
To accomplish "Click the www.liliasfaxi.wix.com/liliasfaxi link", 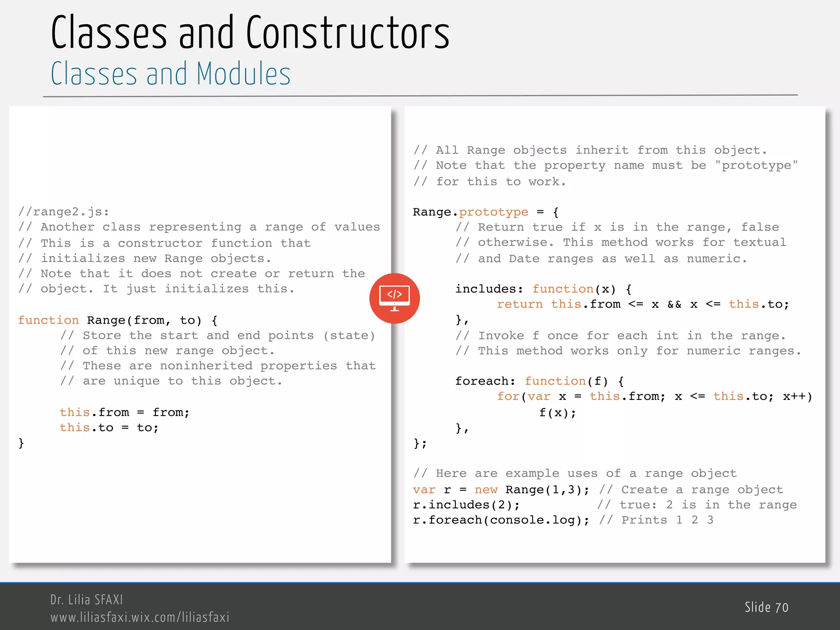I will tap(140, 617).
